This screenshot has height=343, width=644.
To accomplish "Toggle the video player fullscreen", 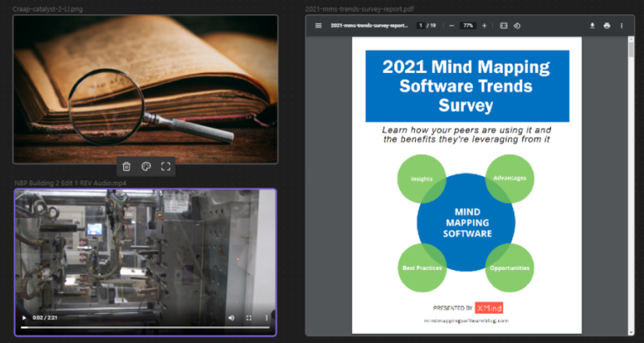I will pyautogui.click(x=249, y=318).
